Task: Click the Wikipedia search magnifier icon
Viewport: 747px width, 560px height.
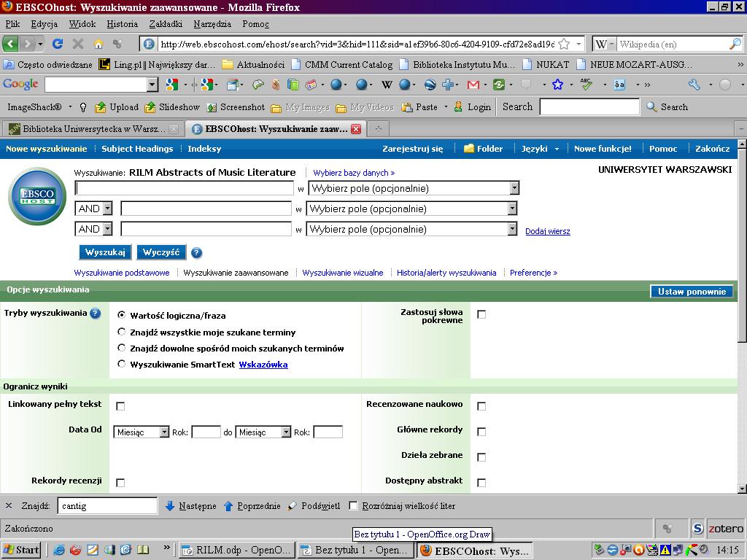Action: pos(735,44)
